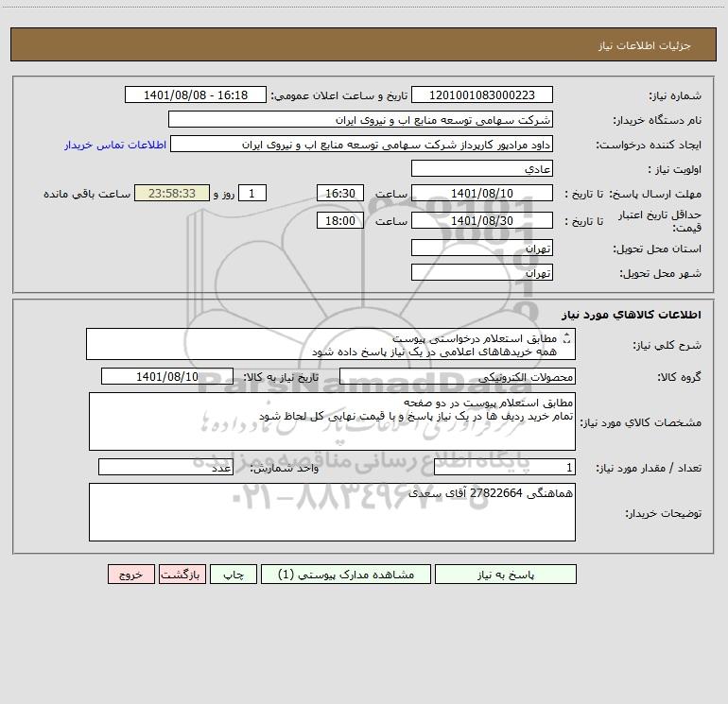The width and height of the screenshot is (728, 704).
Task: Click the 'نام دستگاه خریدار:' label
Action: coord(657,121)
